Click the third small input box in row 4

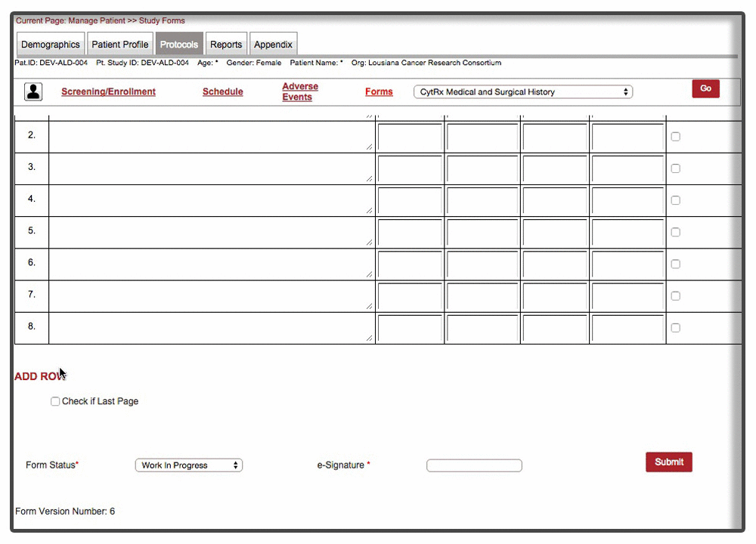555,201
